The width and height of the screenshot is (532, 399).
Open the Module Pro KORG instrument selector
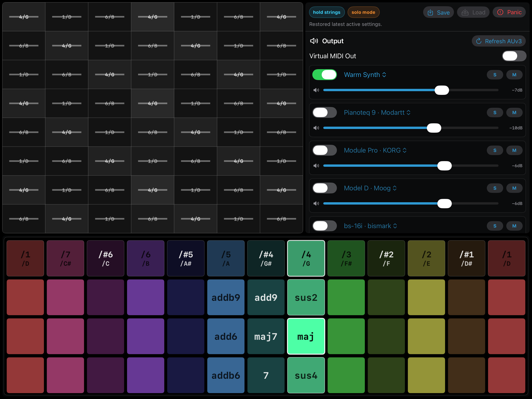click(375, 150)
